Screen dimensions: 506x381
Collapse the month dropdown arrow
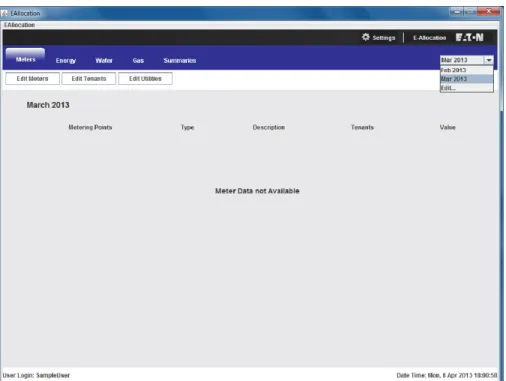(489, 60)
